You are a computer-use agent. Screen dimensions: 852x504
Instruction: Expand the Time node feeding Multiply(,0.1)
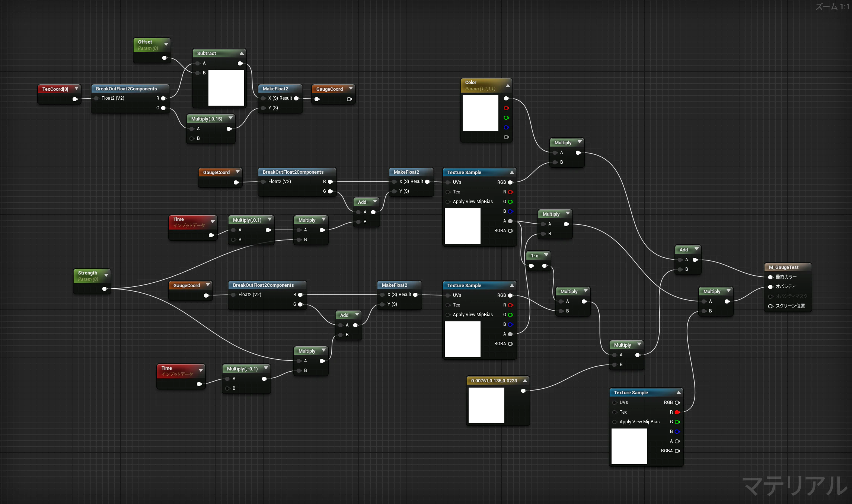click(x=213, y=222)
